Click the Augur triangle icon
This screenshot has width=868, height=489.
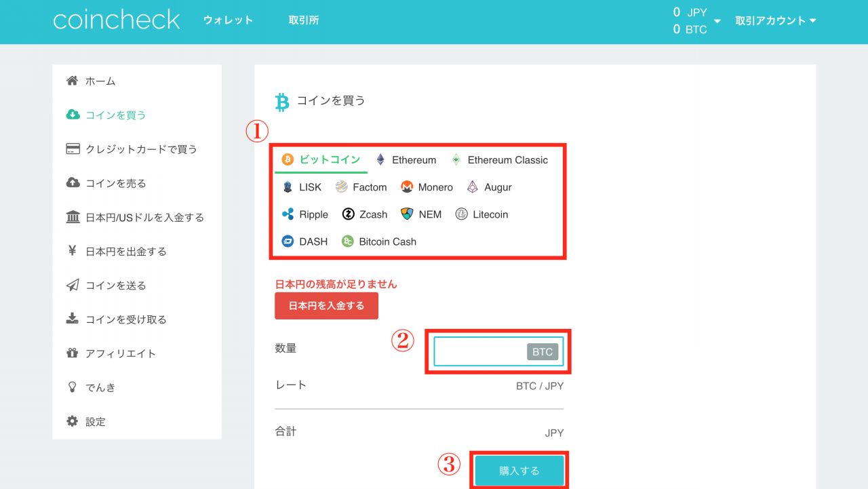coord(473,187)
